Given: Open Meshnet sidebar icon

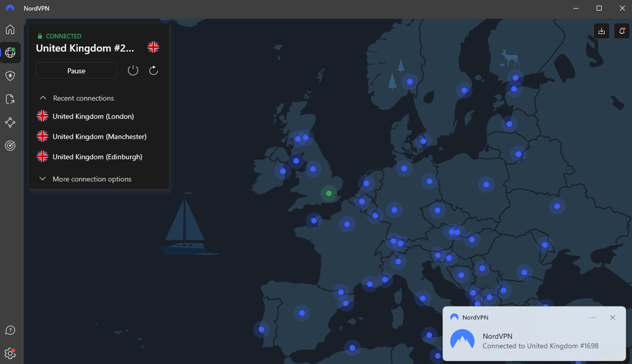Looking at the screenshot, I should pyautogui.click(x=10, y=123).
